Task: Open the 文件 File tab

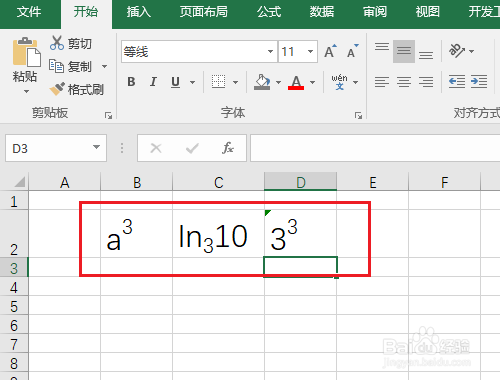Action: [x=29, y=12]
